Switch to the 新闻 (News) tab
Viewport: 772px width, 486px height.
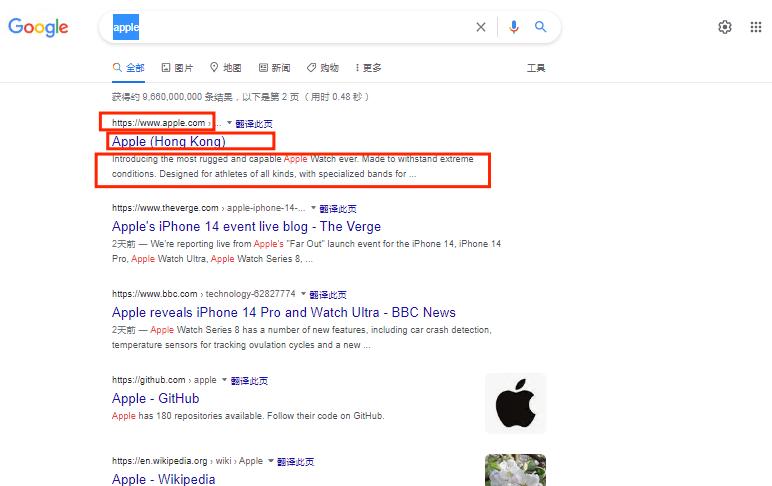click(275, 68)
